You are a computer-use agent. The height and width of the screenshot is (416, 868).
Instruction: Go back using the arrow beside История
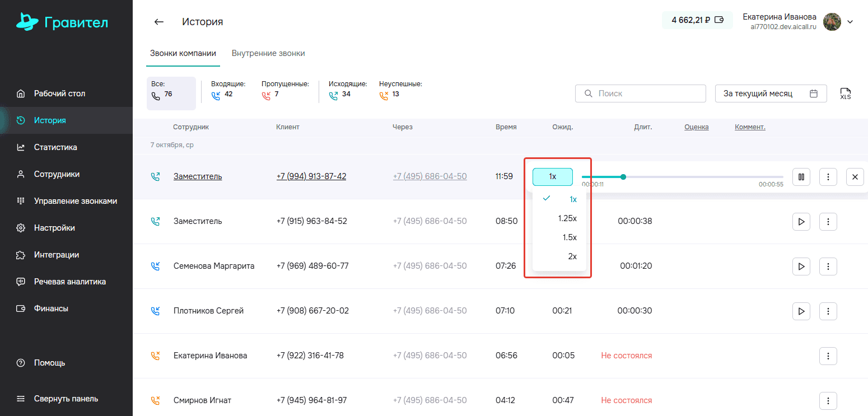click(159, 22)
